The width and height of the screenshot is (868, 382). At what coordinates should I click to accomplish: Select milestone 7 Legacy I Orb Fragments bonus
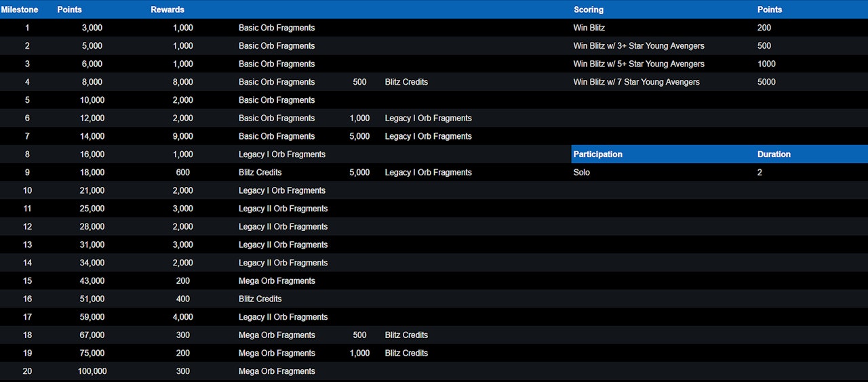click(428, 136)
